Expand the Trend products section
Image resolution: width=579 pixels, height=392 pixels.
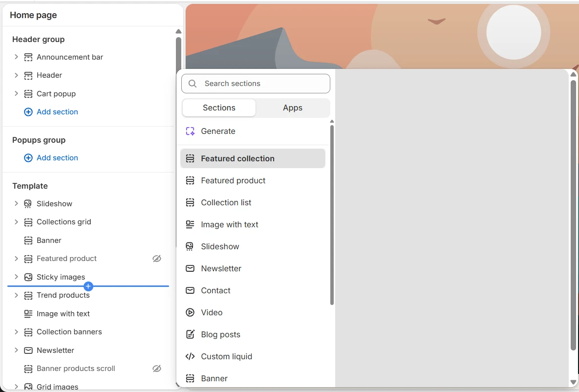tap(16, 295)
